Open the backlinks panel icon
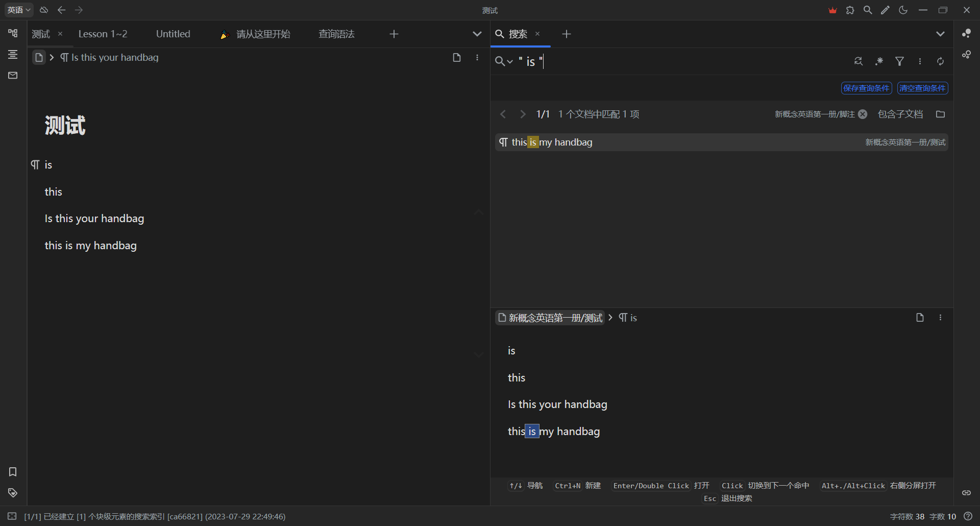 coord(966,493)
